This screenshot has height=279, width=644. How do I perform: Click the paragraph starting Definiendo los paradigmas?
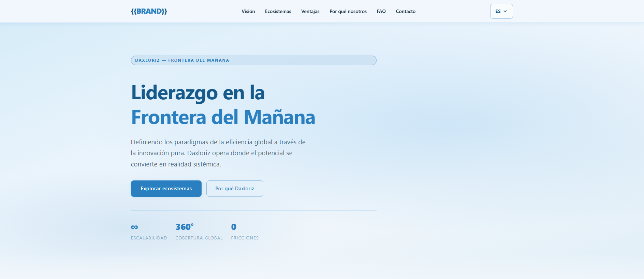(218, 153)
